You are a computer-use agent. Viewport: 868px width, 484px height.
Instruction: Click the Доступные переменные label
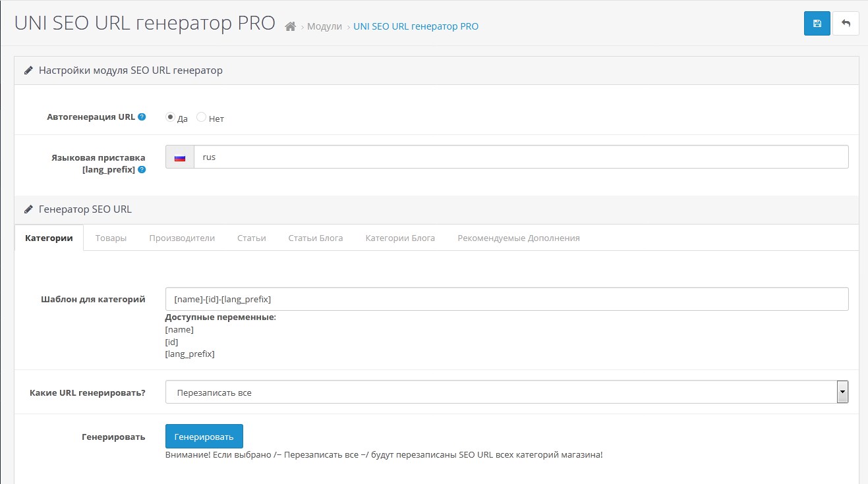coord(220,317)
